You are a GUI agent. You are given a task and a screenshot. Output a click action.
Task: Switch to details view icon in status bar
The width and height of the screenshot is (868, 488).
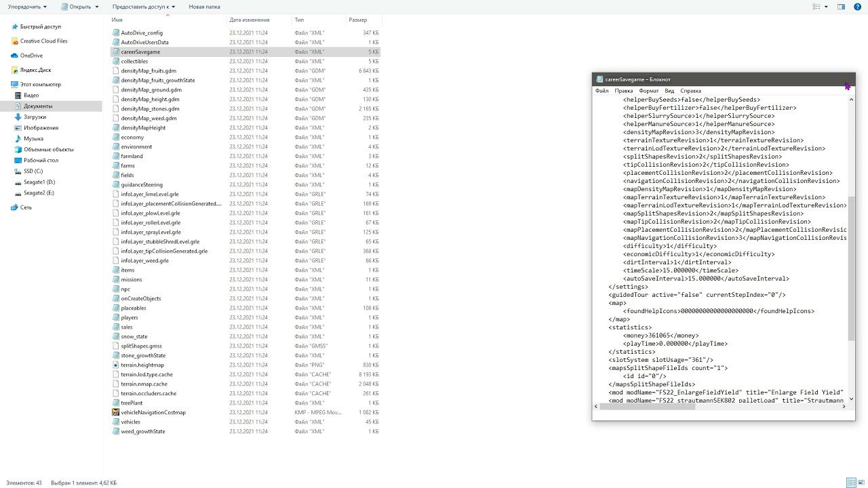click(850, 483)
